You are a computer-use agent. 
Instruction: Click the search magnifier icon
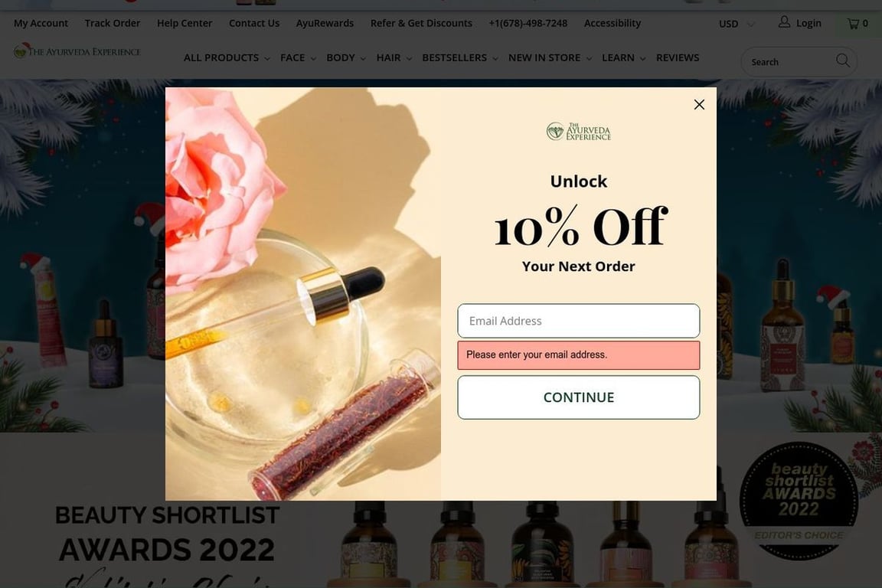click(843, 60)
